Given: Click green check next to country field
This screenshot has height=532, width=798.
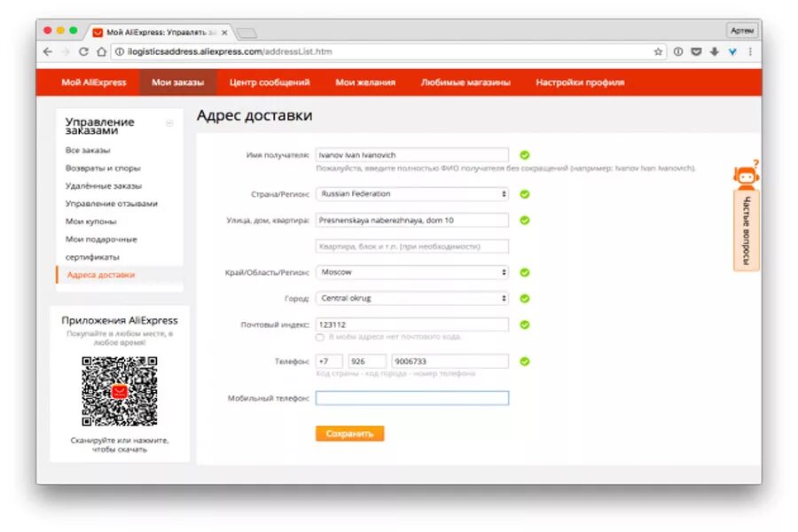Looking at the screenshot, I should [x=525, y=194].
